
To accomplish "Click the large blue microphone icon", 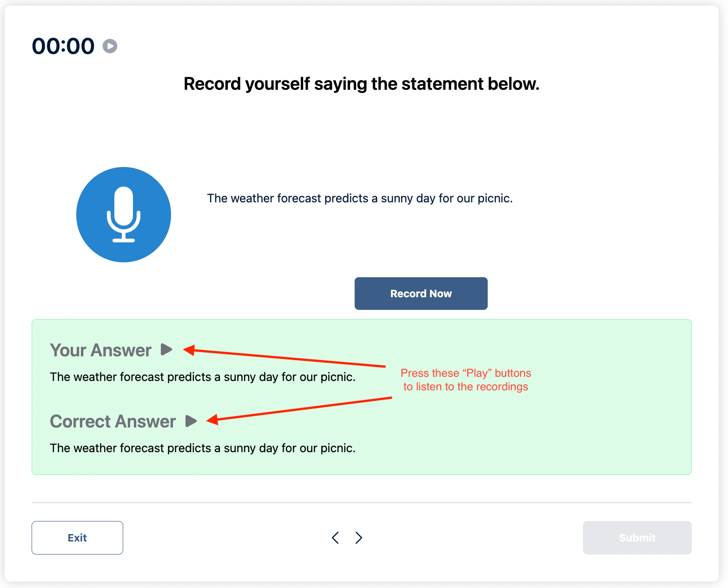I will [x=124, y=214].
